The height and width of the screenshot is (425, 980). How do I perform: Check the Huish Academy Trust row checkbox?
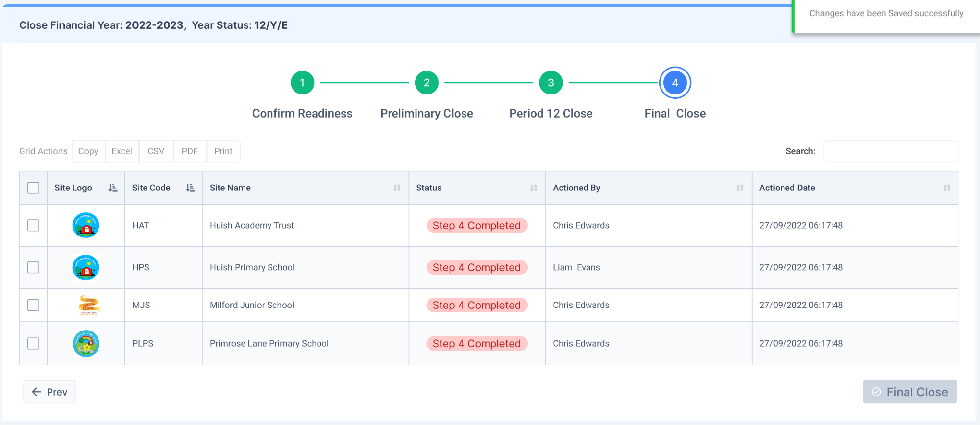point(33,225)
